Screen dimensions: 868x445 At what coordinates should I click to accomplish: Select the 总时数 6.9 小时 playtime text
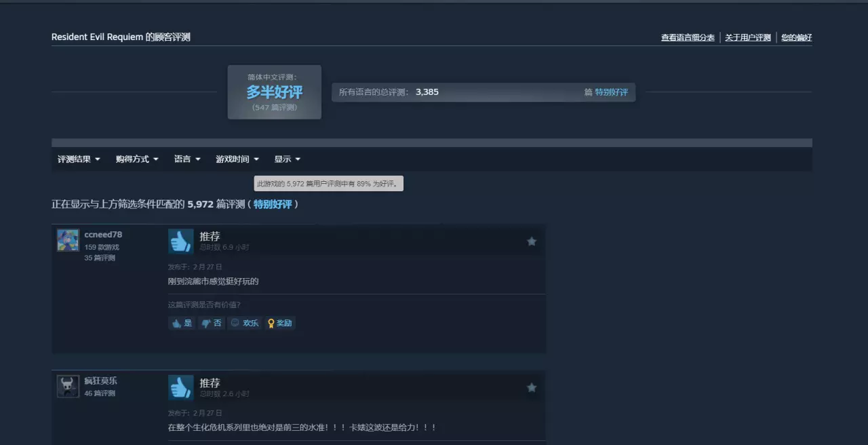224,248
